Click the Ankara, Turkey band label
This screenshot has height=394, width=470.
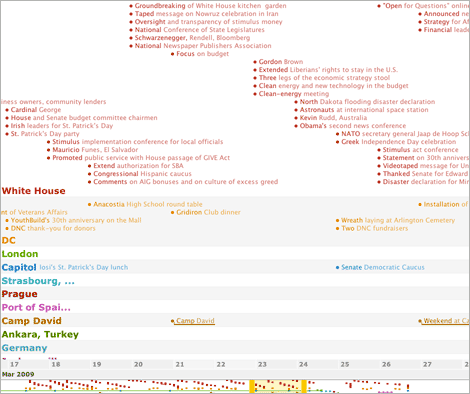point(40,334)
